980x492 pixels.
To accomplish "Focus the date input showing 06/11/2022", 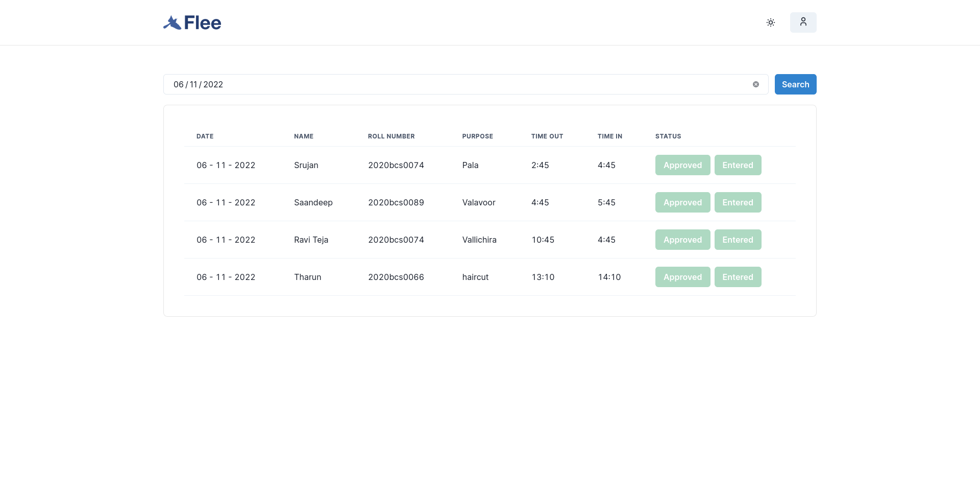I will tap(465, 84).
